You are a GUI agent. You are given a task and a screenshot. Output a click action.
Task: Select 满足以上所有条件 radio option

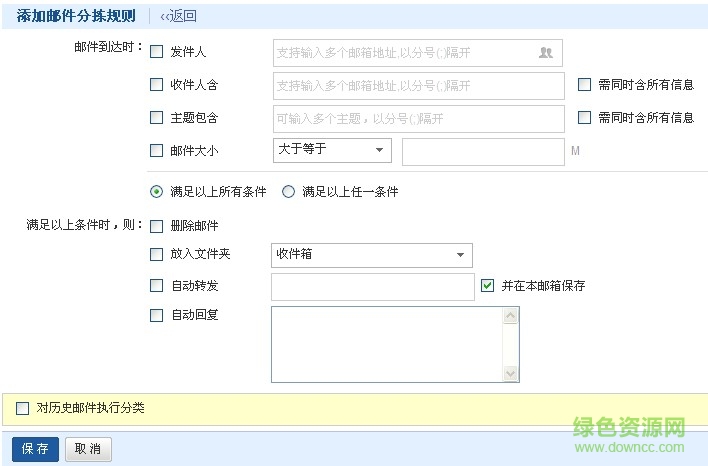pos(156,192)
